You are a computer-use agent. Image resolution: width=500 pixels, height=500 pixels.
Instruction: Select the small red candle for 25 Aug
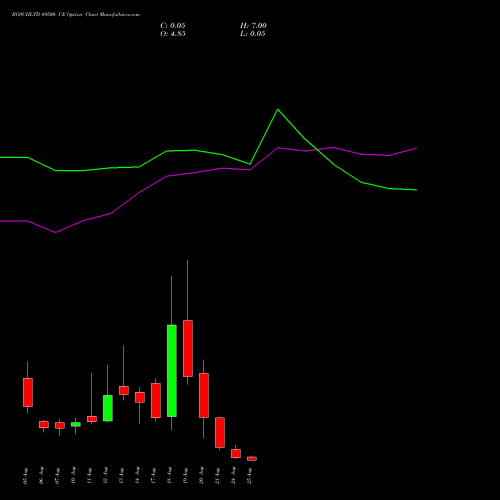pyautogui.click(x=252, y=459)
